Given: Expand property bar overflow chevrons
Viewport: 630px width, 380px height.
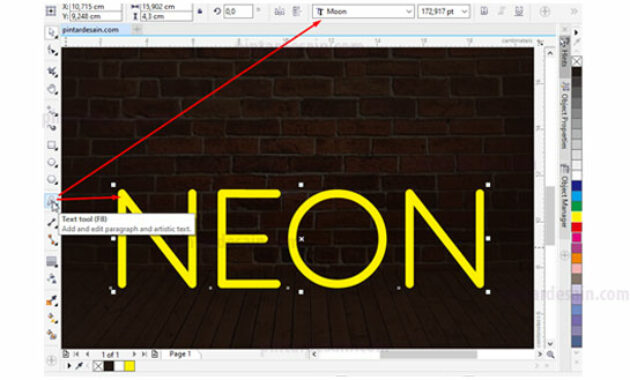Looking at the screenshot, I should coord(574,11).
